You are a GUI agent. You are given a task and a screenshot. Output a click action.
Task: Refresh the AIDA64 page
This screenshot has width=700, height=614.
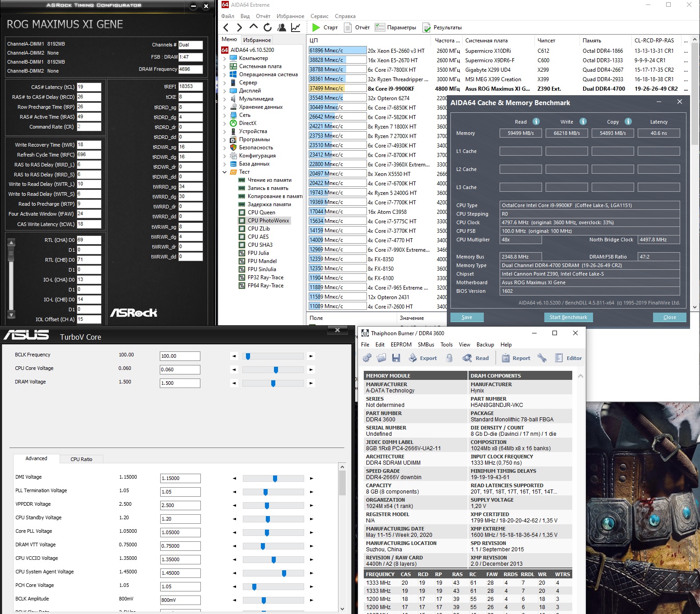(x=268, y=28)
